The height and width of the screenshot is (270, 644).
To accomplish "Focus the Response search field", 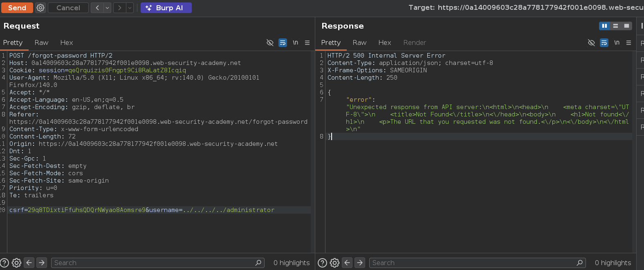I will pos(477,263).
